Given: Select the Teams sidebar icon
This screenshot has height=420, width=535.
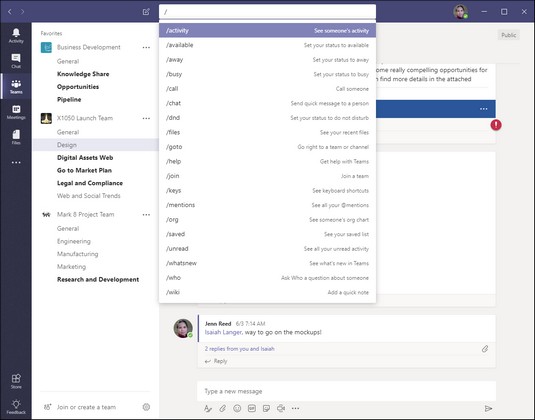Looking at the screenshot, I should coord(16,86).
